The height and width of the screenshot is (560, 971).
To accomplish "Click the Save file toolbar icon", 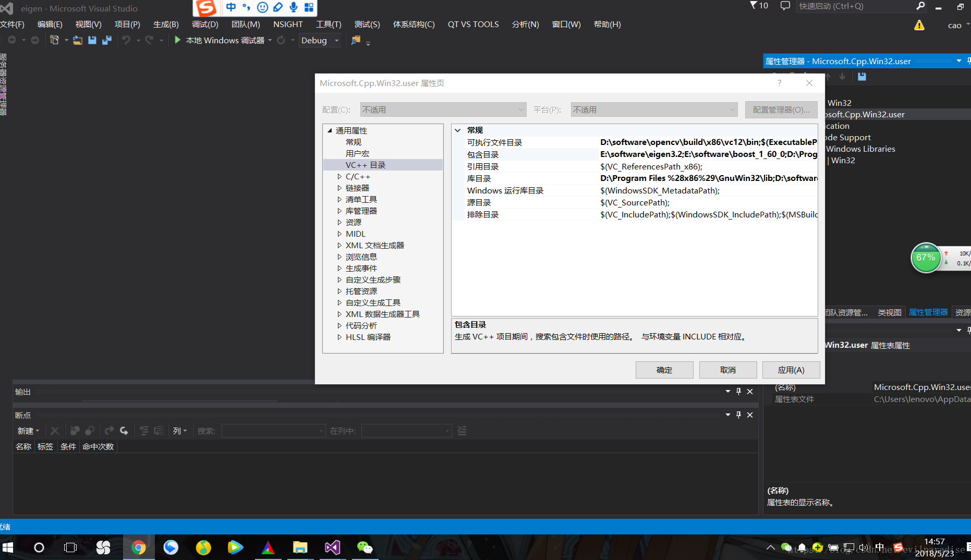I will coord(92,40).
